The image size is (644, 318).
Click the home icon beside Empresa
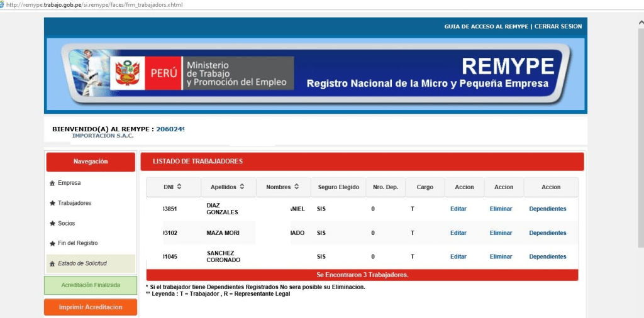[52, 184]
